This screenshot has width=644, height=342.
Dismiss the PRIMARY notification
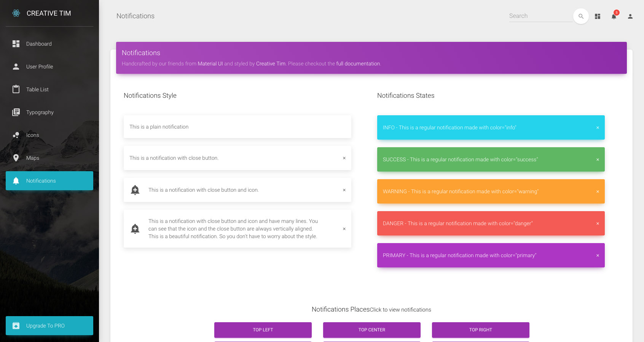pos(598,256)
